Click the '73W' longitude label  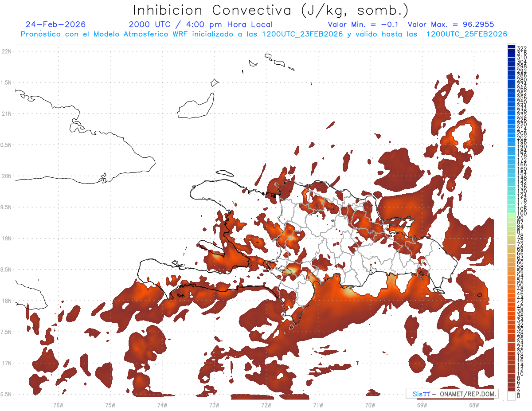click(x=214, y=404)
